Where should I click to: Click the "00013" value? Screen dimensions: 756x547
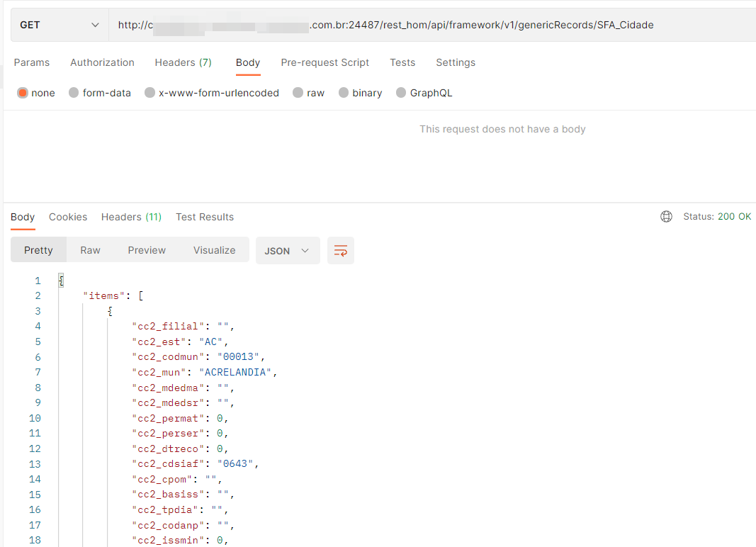pos(238,357)
